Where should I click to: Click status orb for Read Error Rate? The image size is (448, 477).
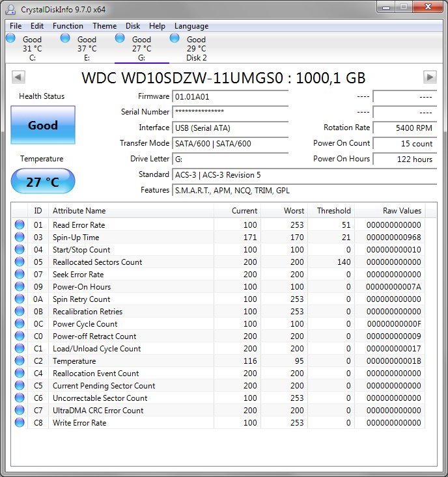[x=20, y=225]
